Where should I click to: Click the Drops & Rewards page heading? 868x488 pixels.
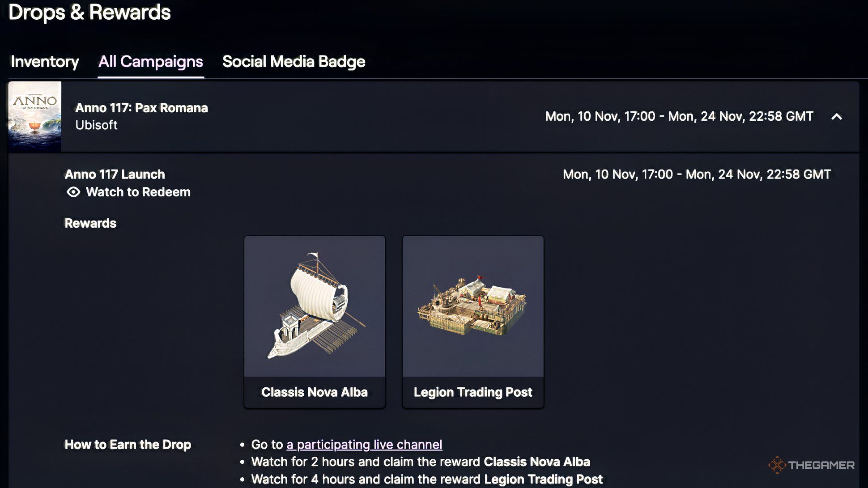(x=89, y=13)
